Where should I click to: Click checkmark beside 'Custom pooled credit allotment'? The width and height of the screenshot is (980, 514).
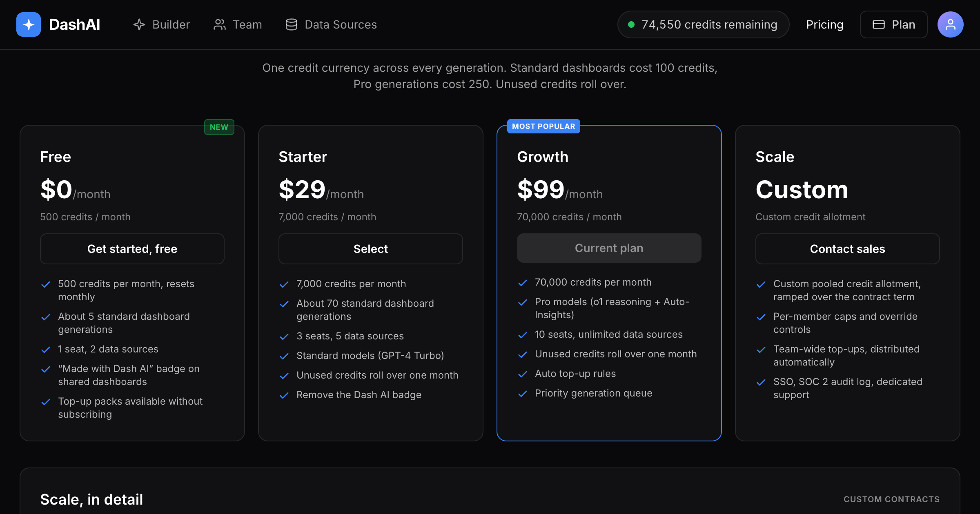[x=761, y=284]
